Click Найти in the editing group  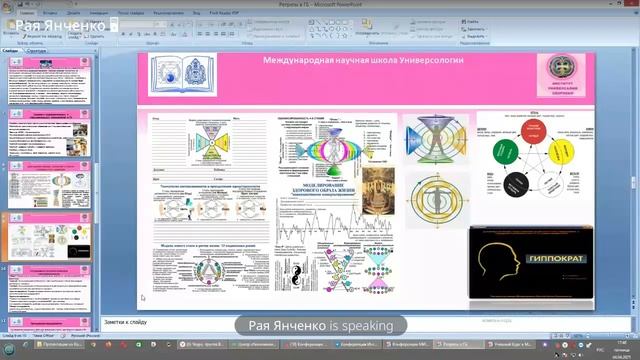[x=470, y=22]
